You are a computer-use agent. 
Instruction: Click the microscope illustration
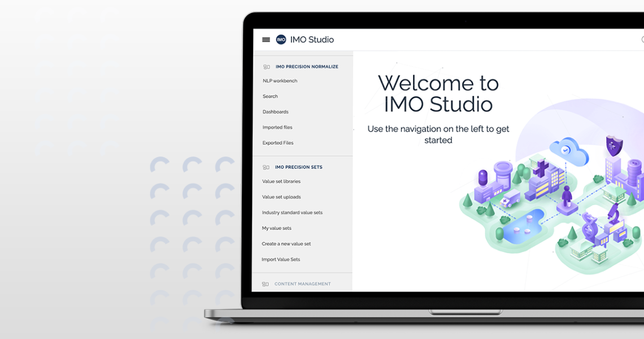(x=614, y=214)
